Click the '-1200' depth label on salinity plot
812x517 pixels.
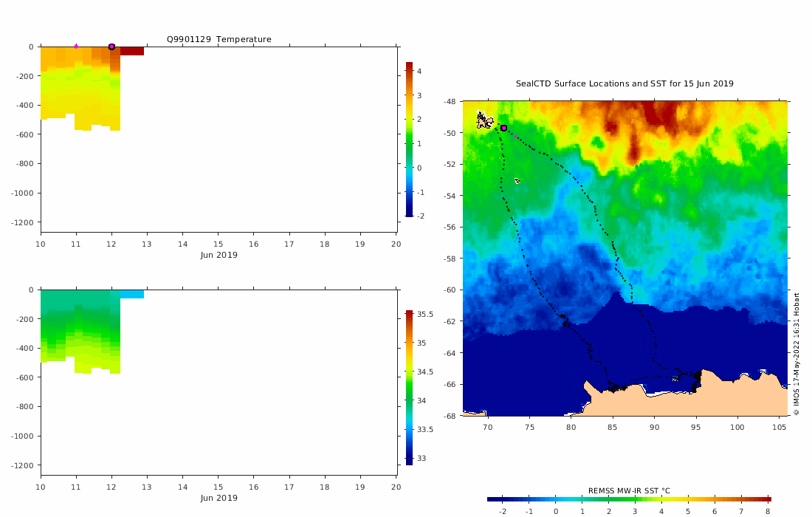(x=22, y=465)
